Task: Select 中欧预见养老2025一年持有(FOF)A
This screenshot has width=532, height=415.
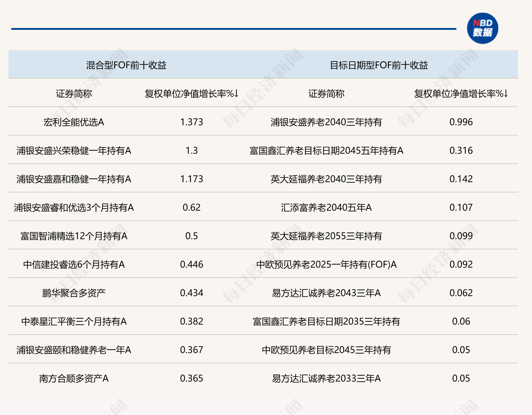Action: tap(327, 264)
